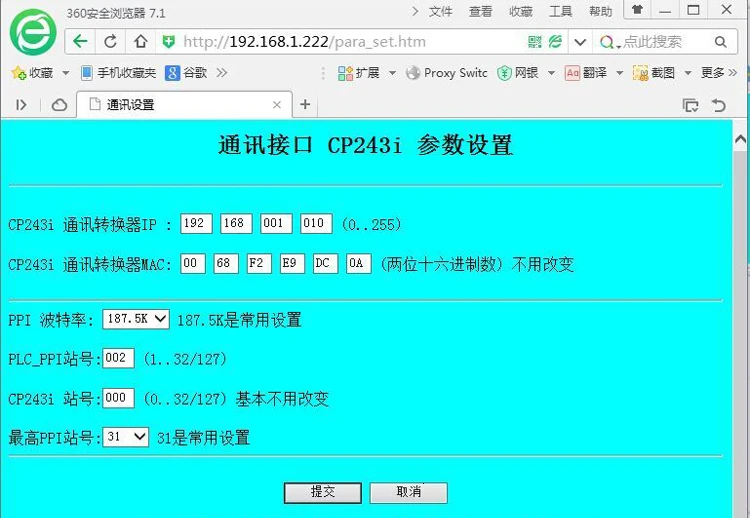Show more bookmarks with double chevron

[221, 73]
